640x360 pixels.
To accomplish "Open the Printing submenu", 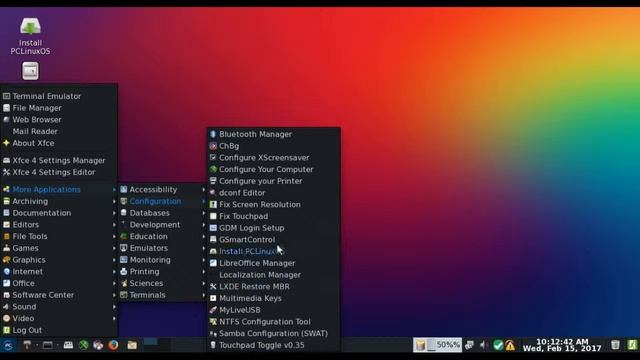I will [x=162, y=271].
